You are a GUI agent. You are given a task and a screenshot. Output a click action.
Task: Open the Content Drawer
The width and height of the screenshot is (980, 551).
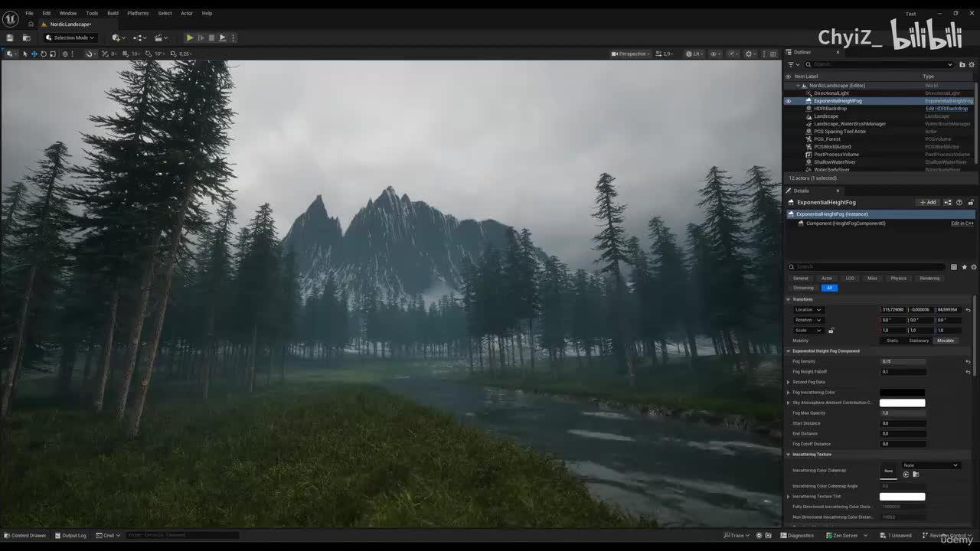point(24,536)
